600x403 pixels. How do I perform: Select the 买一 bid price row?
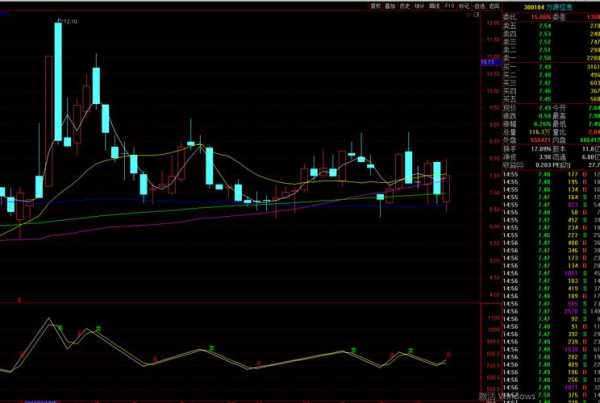click(511, 68)
